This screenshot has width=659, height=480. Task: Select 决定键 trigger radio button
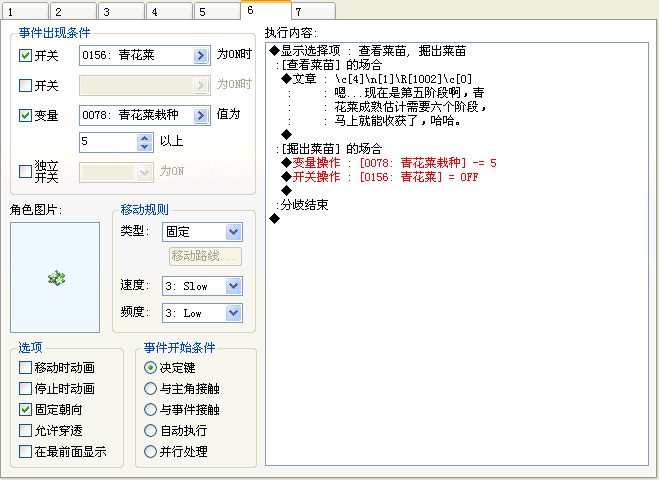pyautogui.click(x=150, y=368)
